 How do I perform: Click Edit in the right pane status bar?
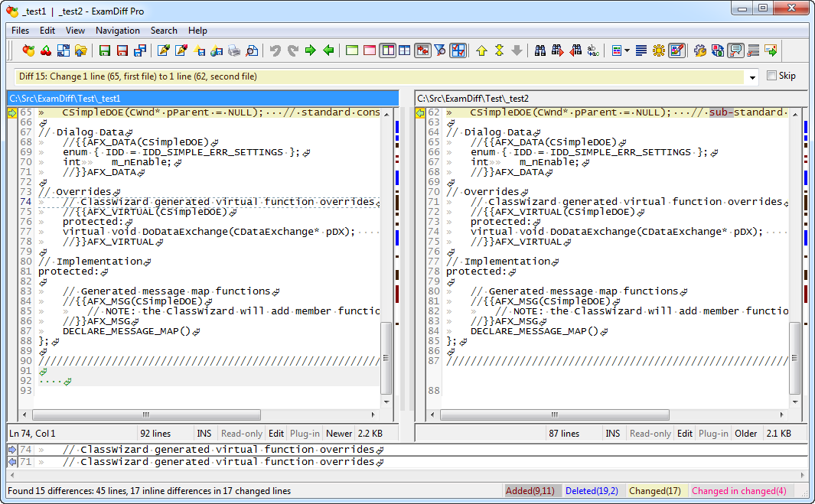[x=685, y=434]
